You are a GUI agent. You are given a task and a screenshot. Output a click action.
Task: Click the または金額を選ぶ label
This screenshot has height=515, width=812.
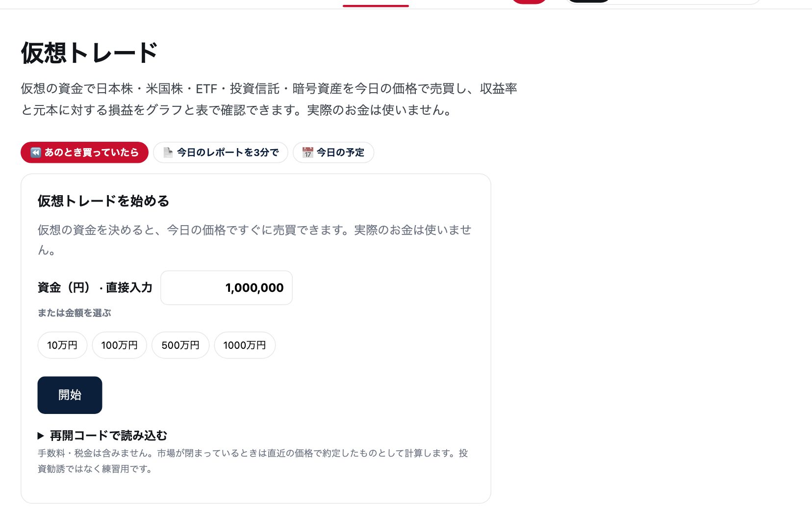tap(75, 313)
